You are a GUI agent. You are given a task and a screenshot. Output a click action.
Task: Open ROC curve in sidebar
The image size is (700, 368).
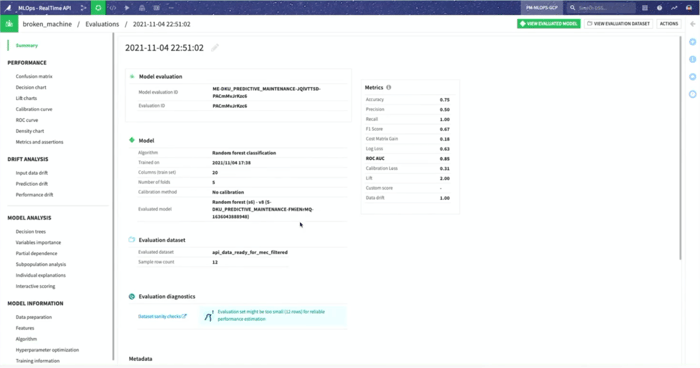27,120
